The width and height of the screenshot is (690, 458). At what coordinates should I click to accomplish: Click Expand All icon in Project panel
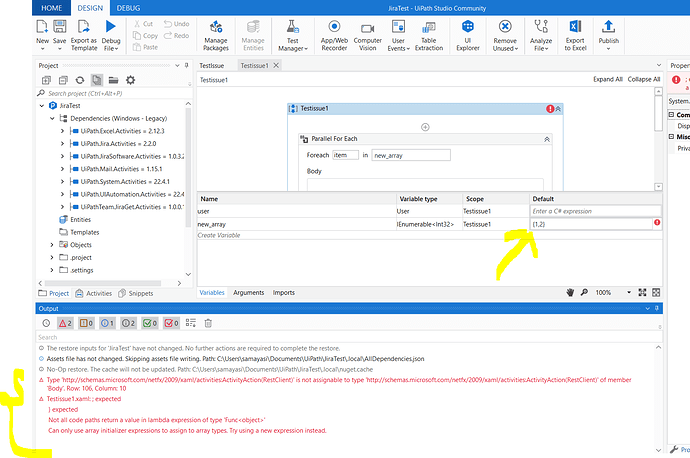click(x=46, y=80)
